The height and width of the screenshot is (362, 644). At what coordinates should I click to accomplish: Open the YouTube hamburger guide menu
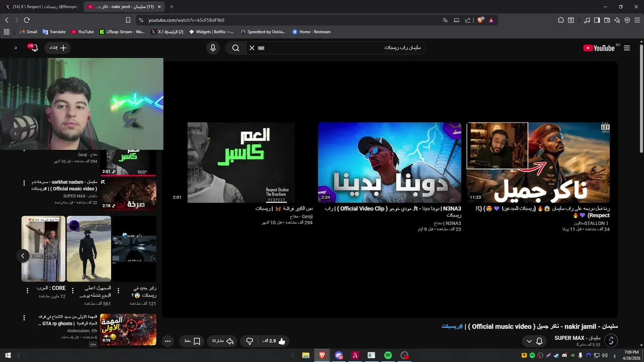(x=627, y=48)
